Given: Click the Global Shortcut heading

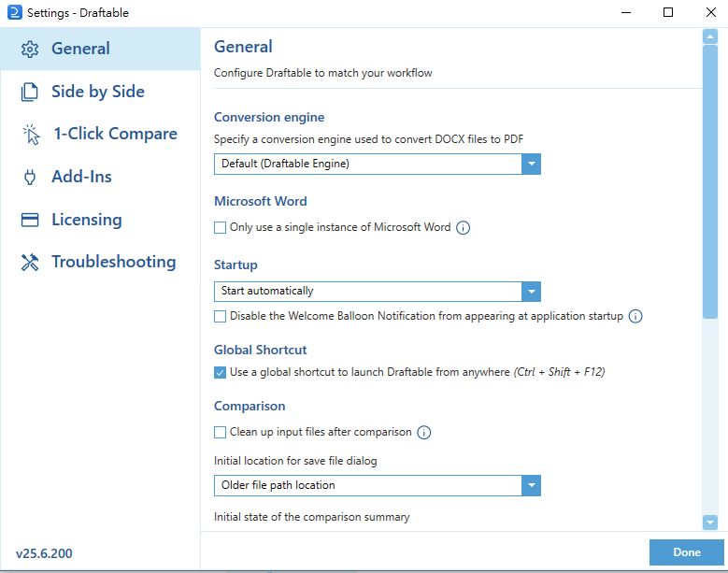Looking at the screenshot, I should (x=260, y=351).
